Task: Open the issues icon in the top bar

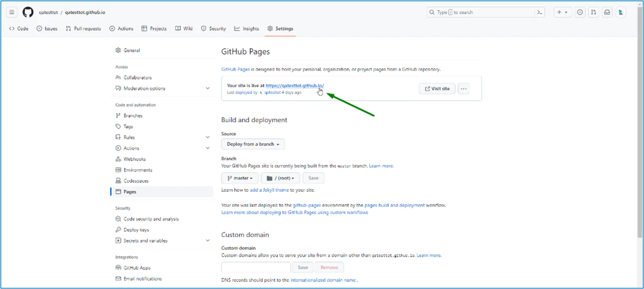Action: (580, 12)
